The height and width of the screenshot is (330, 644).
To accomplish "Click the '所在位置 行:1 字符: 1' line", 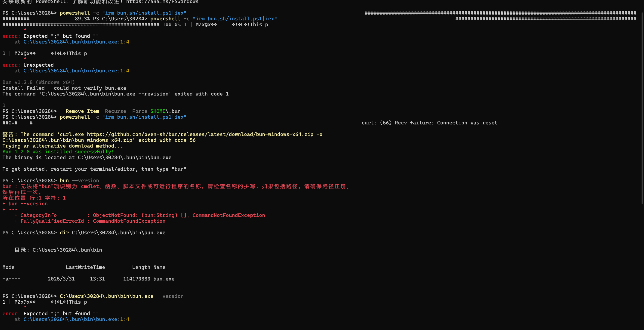I will (34, 198).
